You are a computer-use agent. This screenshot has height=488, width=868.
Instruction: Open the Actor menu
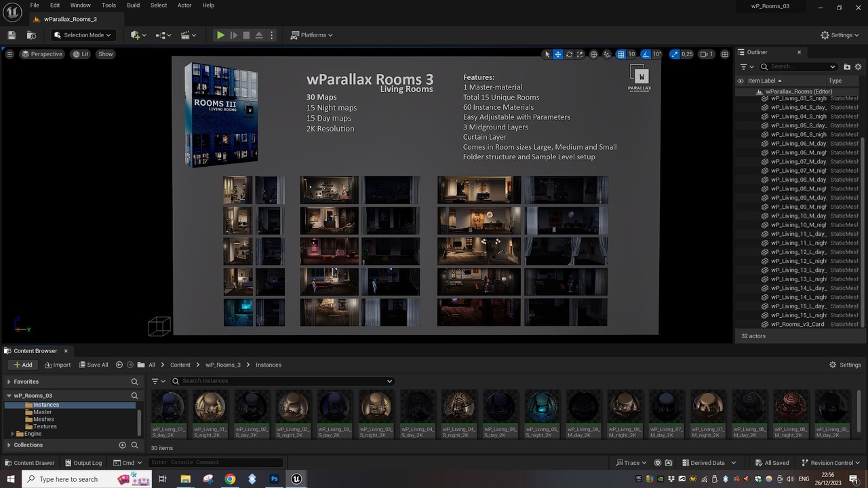click(184, 5)
